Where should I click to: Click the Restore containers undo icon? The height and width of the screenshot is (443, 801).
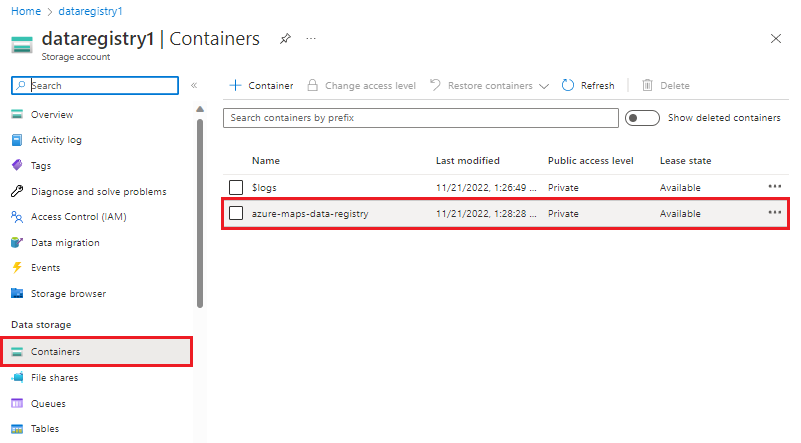(435, 85)
